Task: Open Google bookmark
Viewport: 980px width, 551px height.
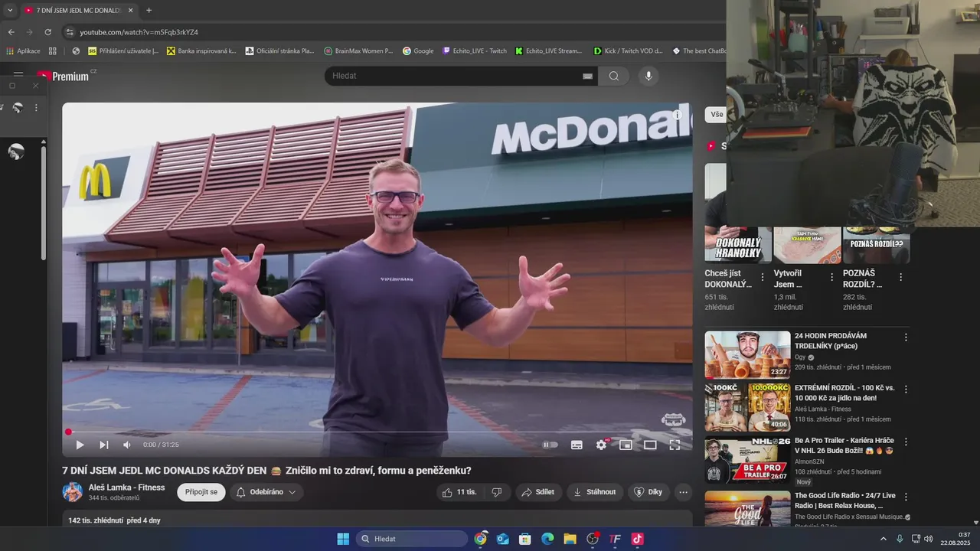Action: (418, 51)
